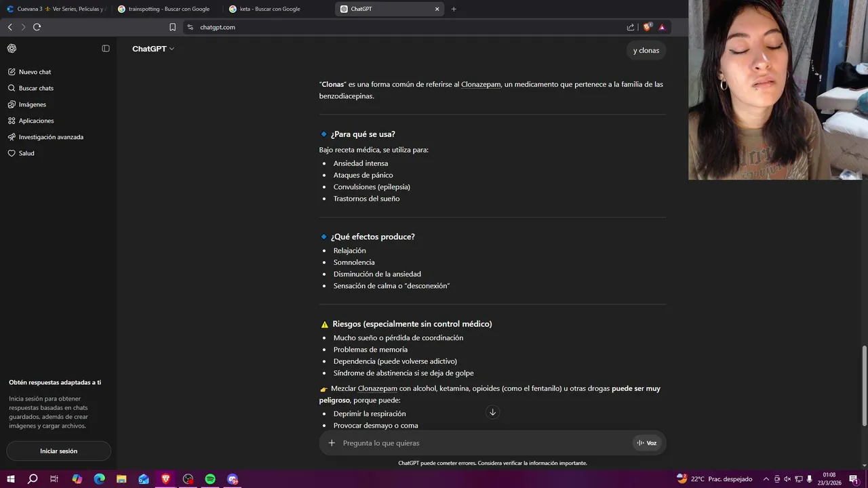Jump to bottom with down-arrow button

[492, 412]
